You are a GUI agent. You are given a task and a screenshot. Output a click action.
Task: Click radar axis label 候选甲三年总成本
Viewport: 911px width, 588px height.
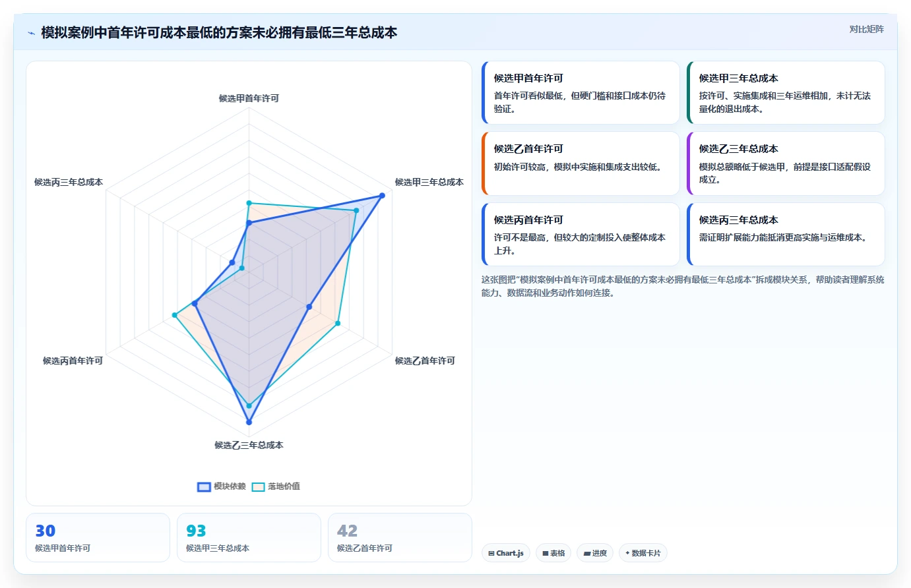click(x=429, y=182)
